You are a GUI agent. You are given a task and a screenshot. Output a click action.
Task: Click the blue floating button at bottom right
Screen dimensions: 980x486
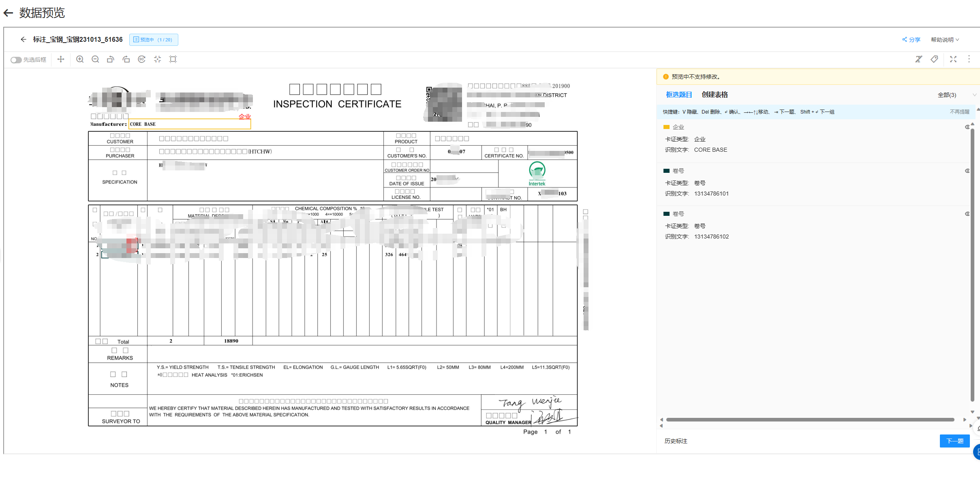[976, 452]
